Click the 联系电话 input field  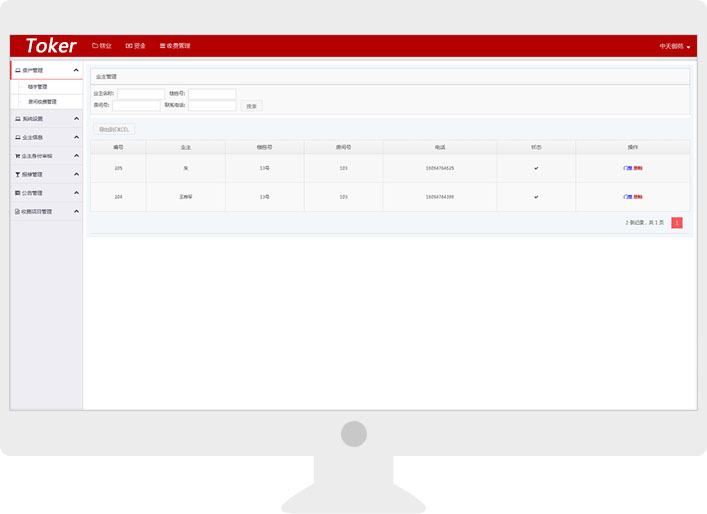click(x=212, y=106)
